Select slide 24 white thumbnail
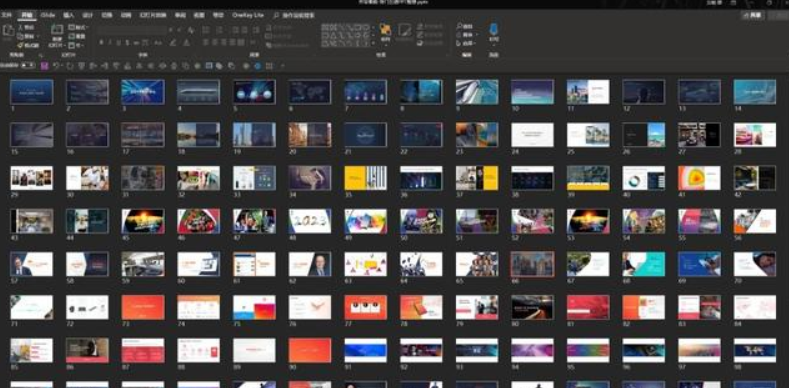 tap(532, 135)
